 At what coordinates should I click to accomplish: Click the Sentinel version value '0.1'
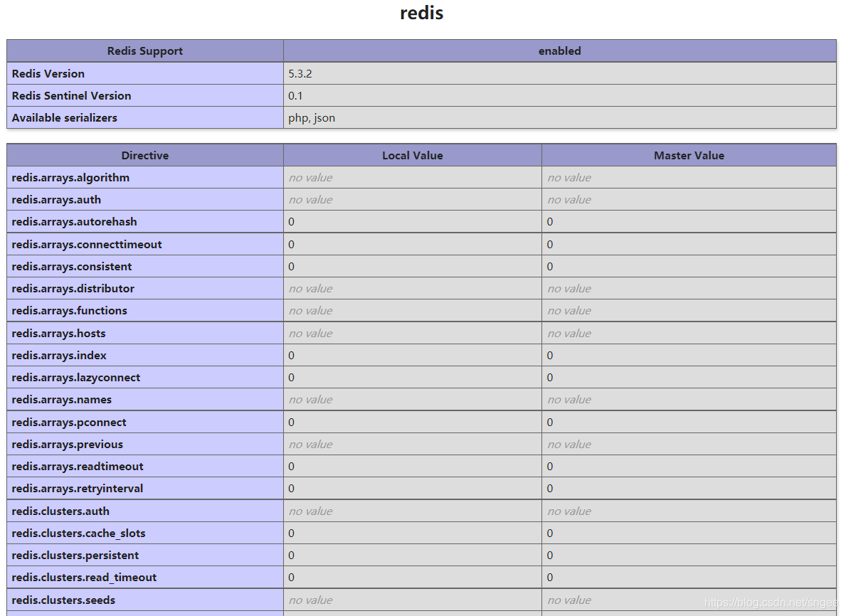pos(295,95)
